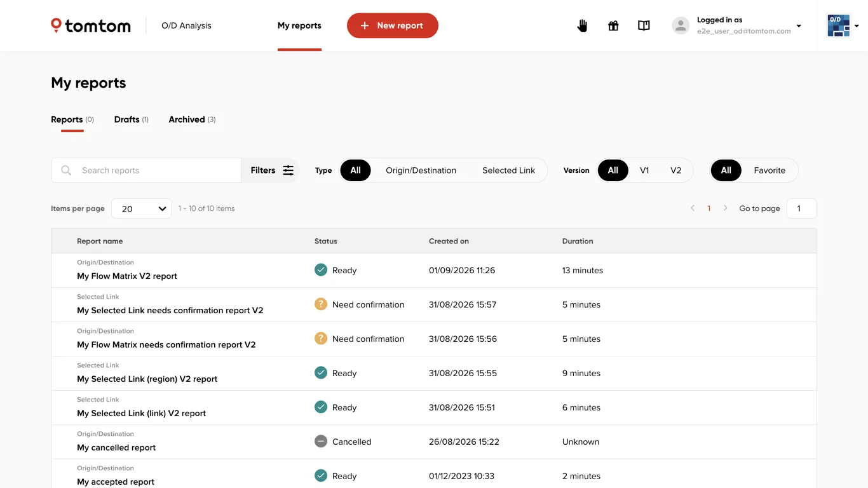Viewport: 868px width, 488px height.
Task: Click Ready icon for My Selected Link (region) report
Action: coord(321,373)
